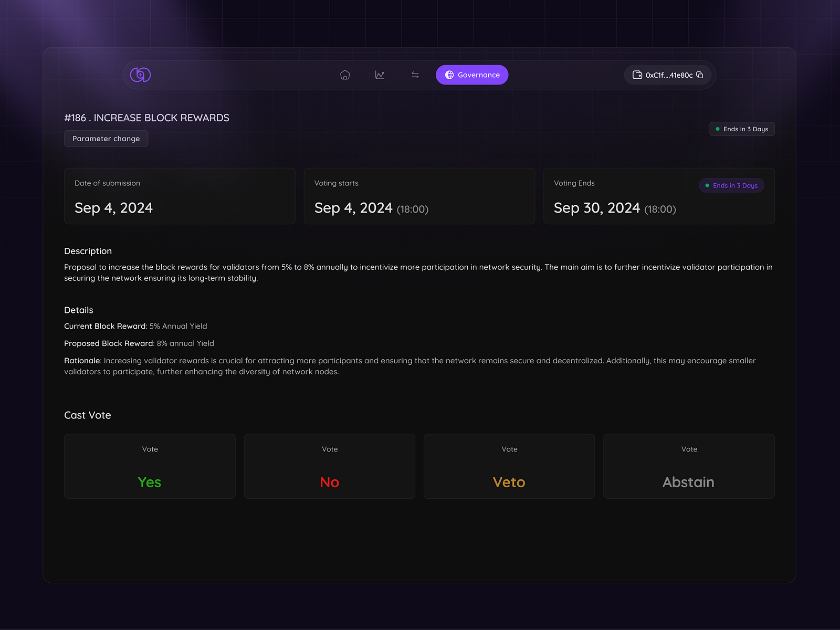Click the globe icon inside the Governance button
The width and height of the screenshot is (840, 630).
(x=449, y=75)
